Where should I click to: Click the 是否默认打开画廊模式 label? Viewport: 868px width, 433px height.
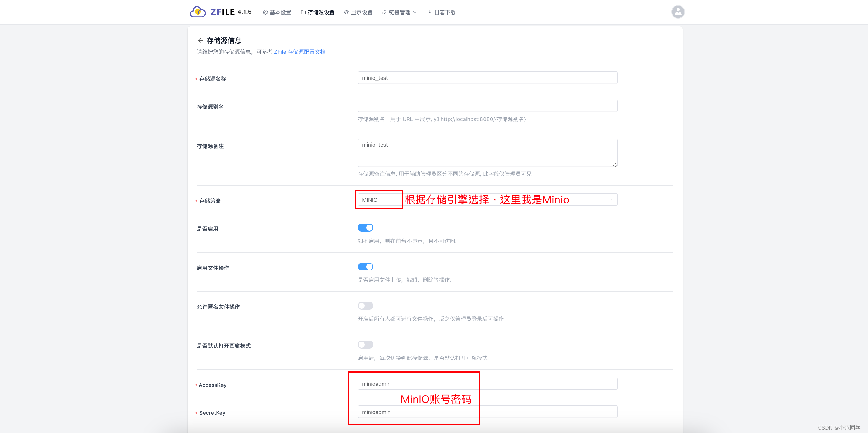224,346
